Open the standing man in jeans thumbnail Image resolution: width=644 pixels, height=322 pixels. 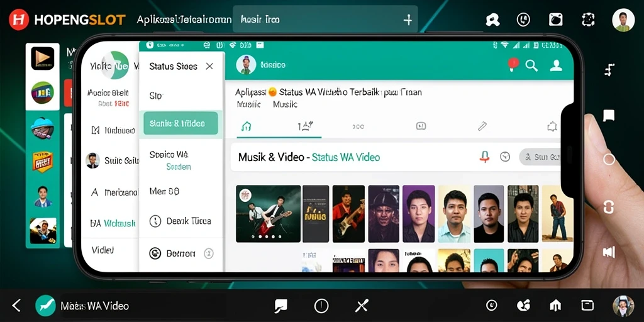coord(558,214)
